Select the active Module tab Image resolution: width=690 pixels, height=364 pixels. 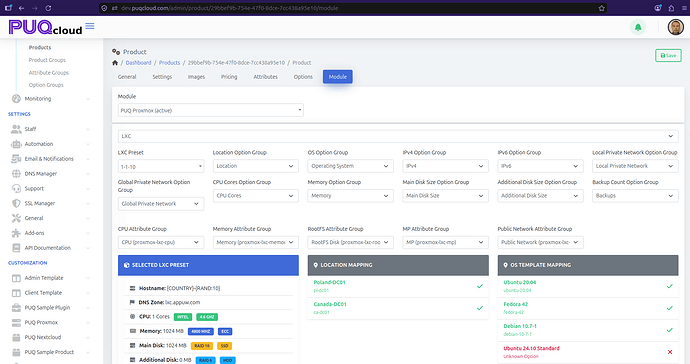pyautogui.click(x=338, y=77)
